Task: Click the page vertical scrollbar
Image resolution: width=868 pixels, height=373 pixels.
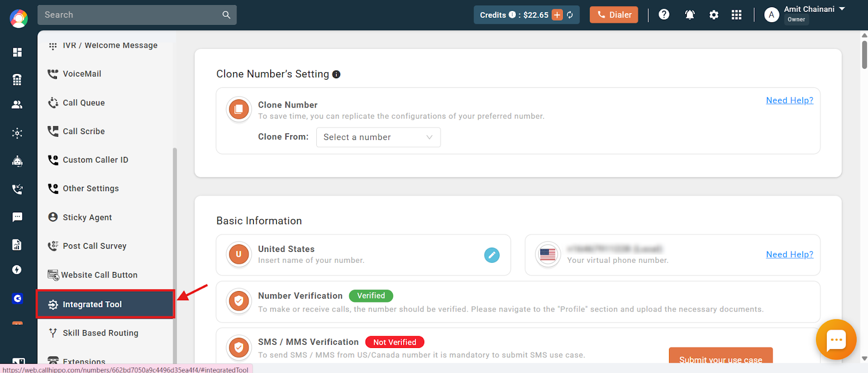Action: (864, 54)
